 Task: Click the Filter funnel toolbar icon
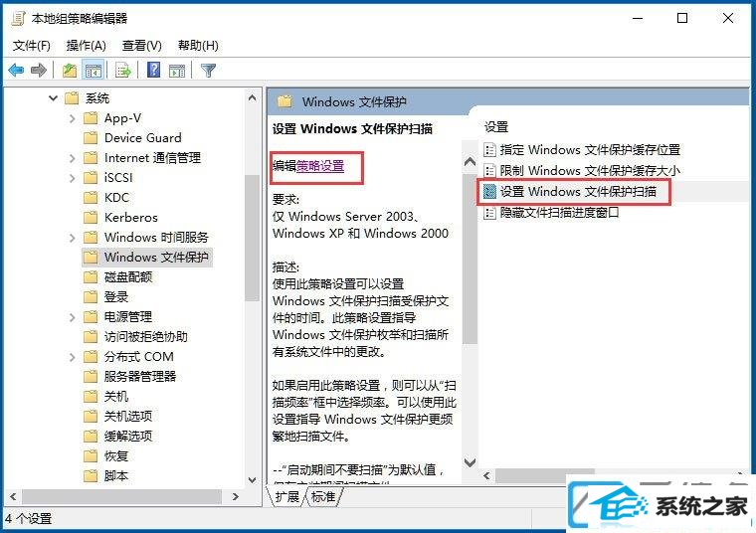(208, 71)
